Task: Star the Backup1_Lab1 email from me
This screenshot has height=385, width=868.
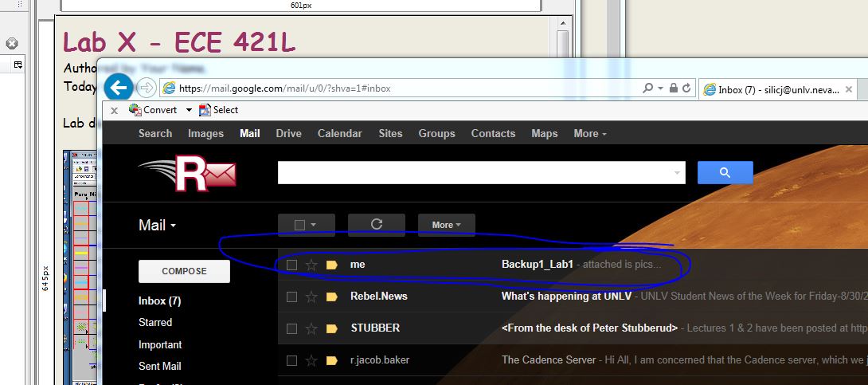Action: tap(311, 265)
